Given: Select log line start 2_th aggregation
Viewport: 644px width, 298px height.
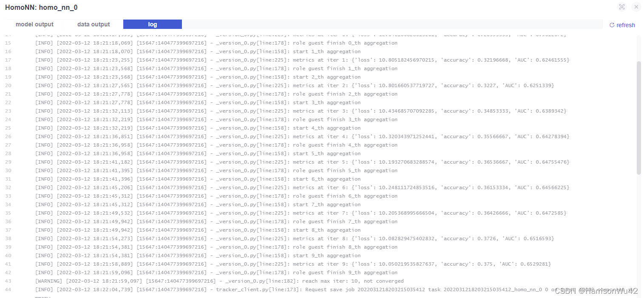Looking at the screenshot, I should click(x=198, y=77).
